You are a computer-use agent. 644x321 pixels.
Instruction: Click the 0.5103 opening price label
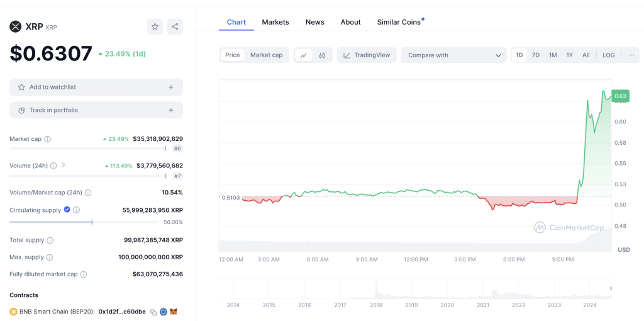(x=230, y=197)
